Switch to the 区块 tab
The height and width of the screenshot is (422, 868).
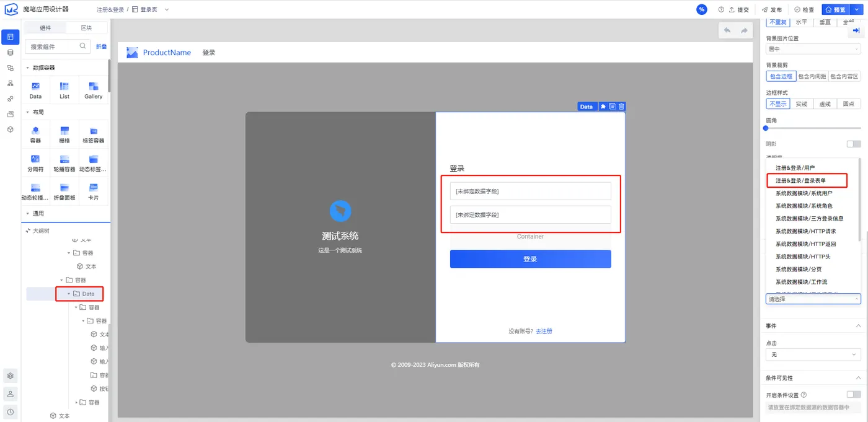tap(87, 28)
